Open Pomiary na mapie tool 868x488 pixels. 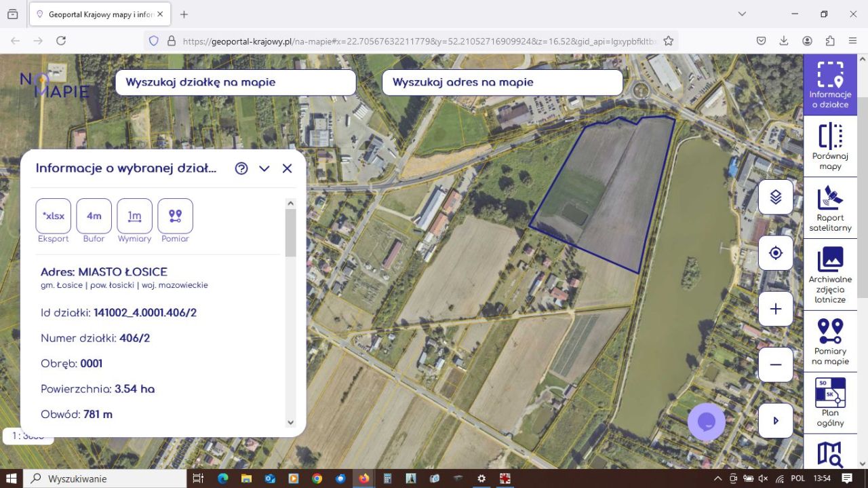point(830,341)
